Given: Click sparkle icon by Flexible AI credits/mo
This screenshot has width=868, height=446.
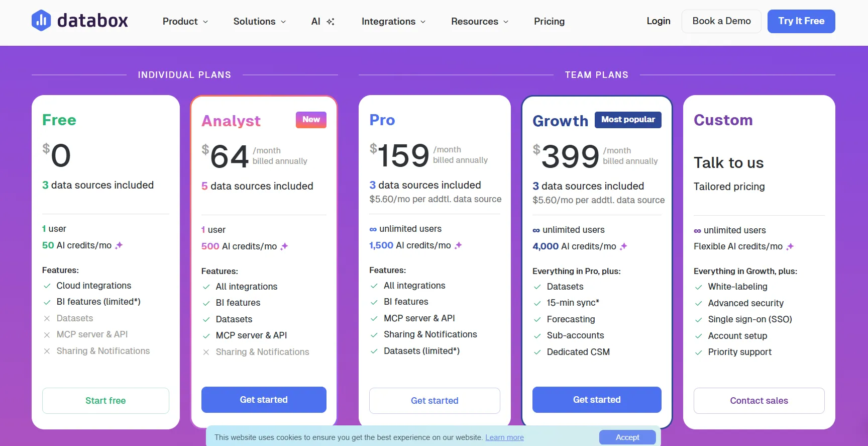Looking at the screenshot, I should tap(790, 246).
